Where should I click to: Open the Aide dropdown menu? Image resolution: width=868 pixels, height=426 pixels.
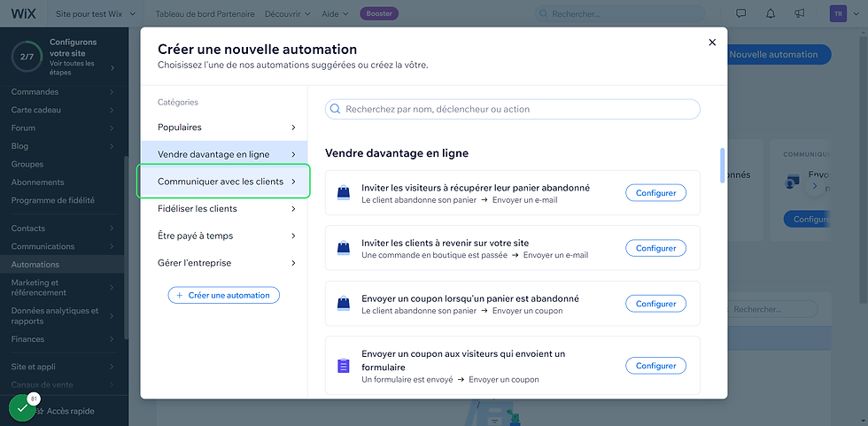(x=335, y=13)
